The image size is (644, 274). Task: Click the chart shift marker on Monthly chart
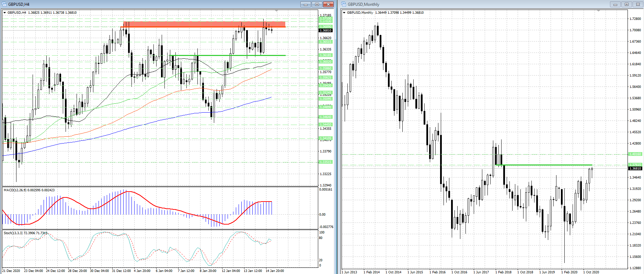coord(599,11)
